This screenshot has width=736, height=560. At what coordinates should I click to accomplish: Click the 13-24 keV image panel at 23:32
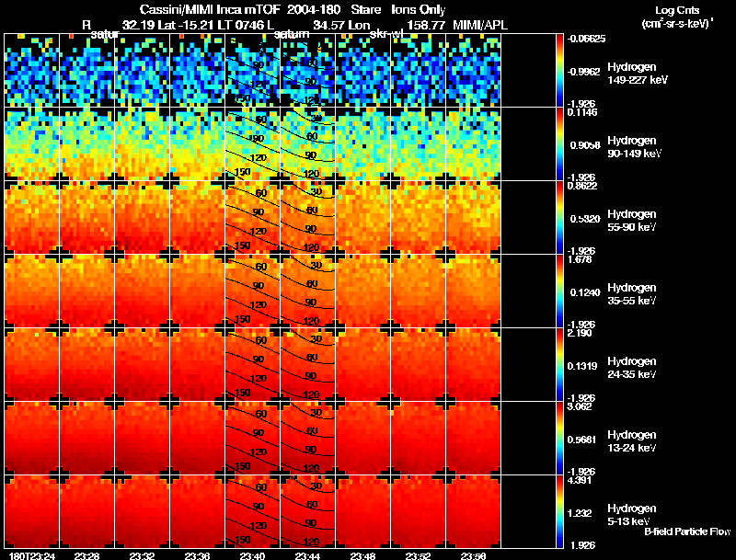(143, 439)
